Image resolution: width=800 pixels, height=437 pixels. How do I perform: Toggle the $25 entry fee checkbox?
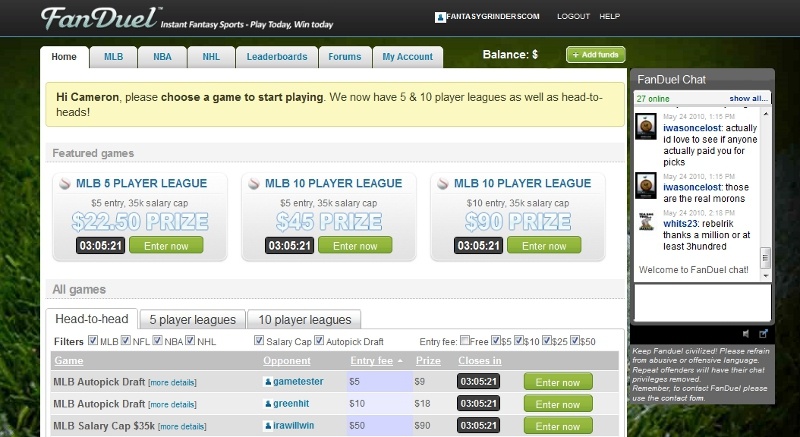(547, 340)
